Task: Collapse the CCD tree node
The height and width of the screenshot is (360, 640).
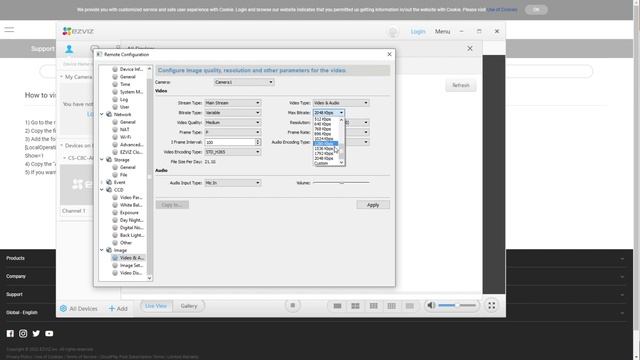Action: (102, 190)
